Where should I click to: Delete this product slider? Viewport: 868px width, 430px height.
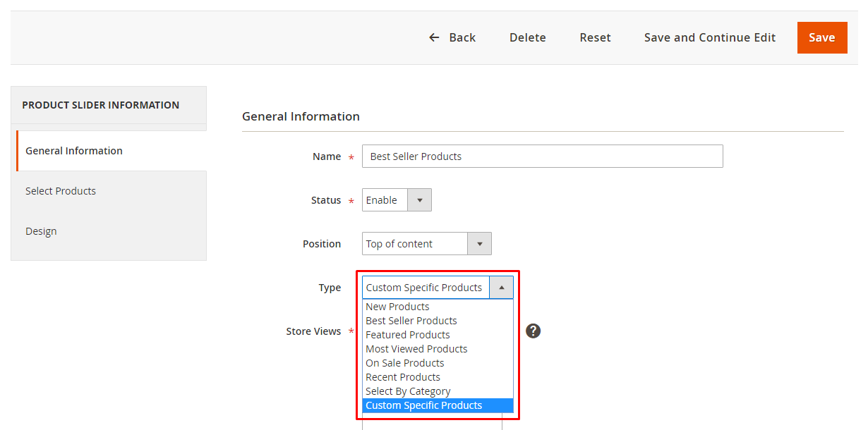[527, 38]
